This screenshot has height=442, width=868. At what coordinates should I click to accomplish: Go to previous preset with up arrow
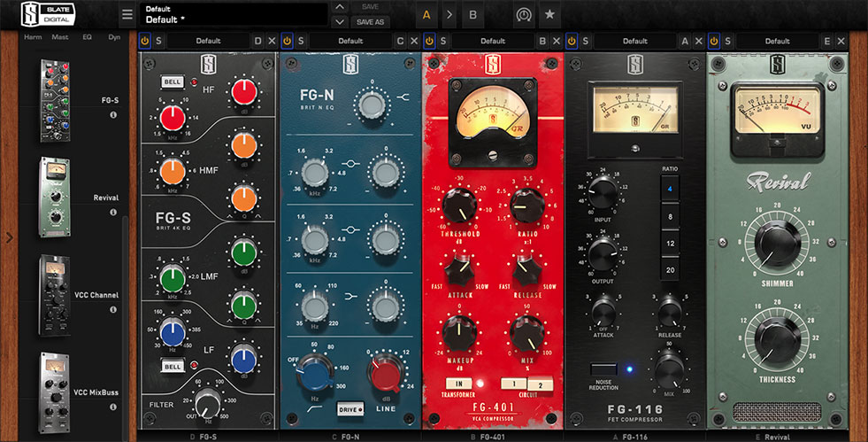(x=340, y=7)
